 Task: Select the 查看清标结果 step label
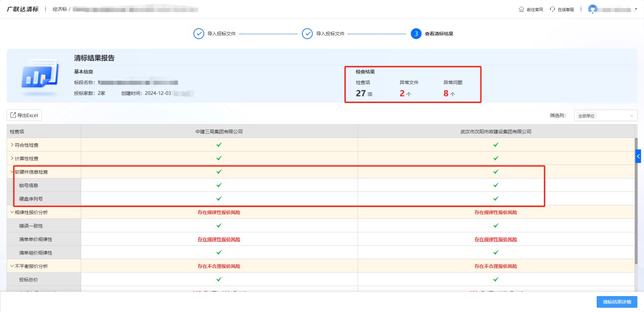pyautogui.click(x=439, y=33)
